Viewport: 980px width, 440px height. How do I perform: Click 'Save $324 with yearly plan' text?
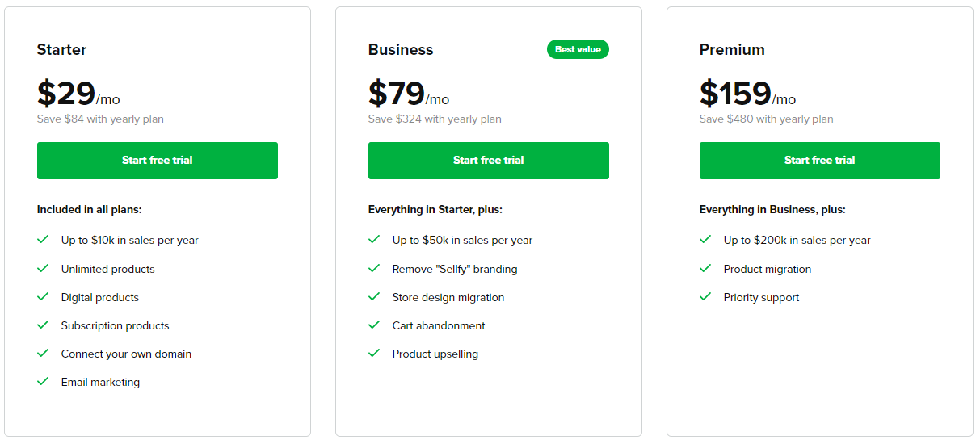tap(435, 119)
